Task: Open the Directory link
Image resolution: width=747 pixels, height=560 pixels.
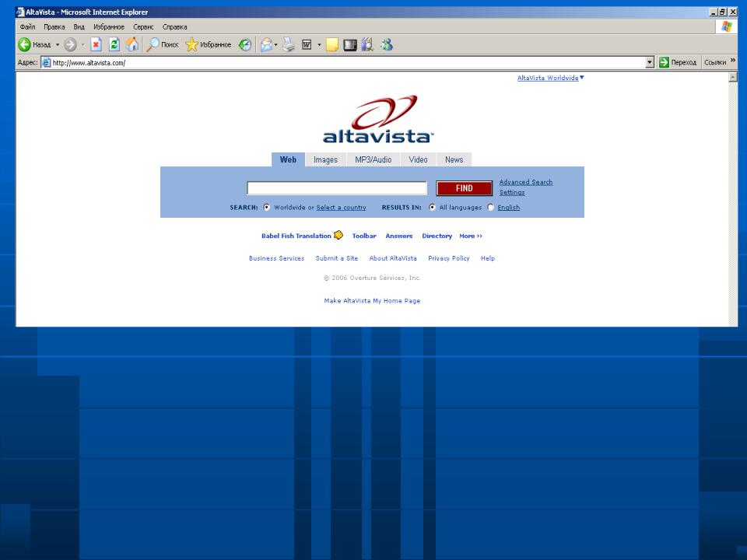Action: point(437,236)
